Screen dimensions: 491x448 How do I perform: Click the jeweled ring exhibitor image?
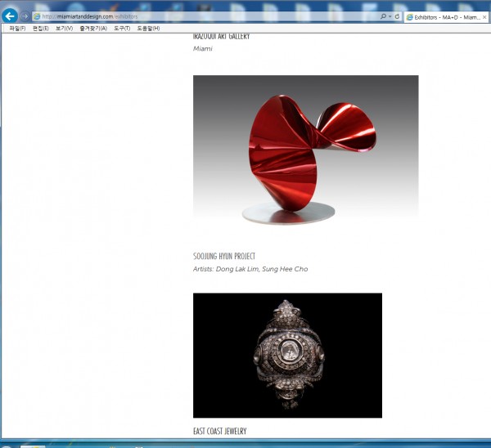pos(287,356)
